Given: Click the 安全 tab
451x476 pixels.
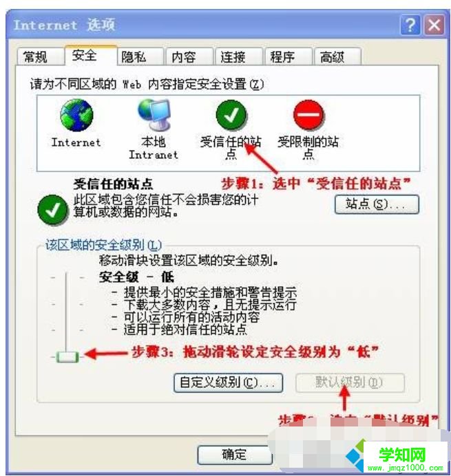Looking at the screenshot, I should 91,55.
